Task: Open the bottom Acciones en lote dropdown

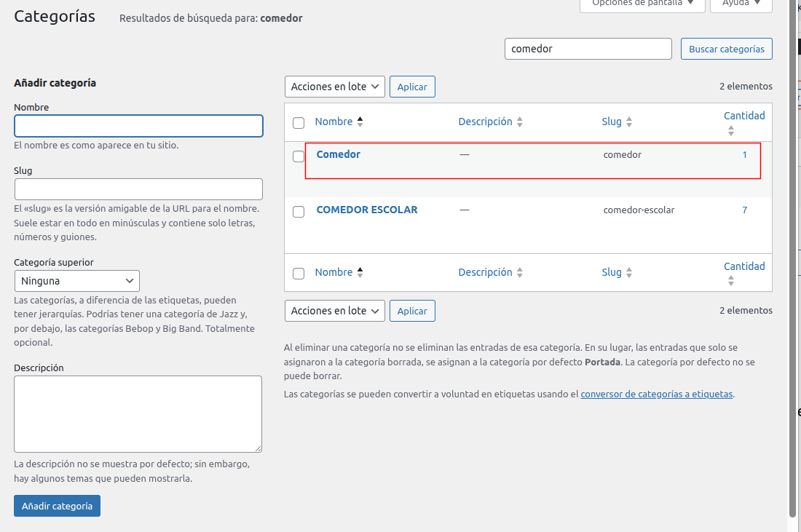Action: point(334,311)
